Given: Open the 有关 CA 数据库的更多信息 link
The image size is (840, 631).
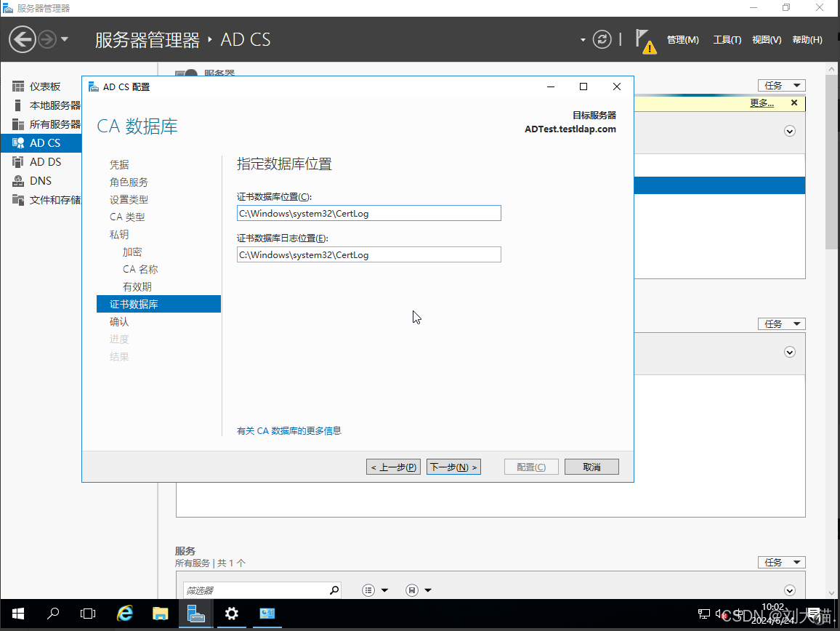Looking at the screenshot, I should pyautogui.click(x=288, y=431).
